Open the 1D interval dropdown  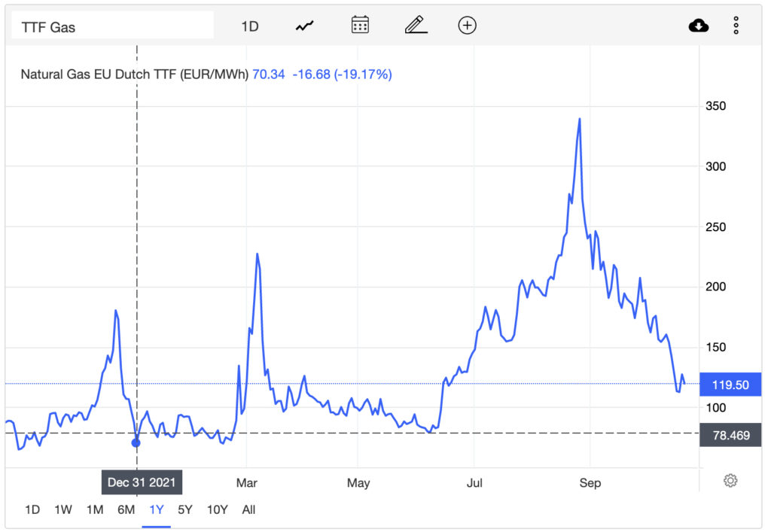coord(250,26)
